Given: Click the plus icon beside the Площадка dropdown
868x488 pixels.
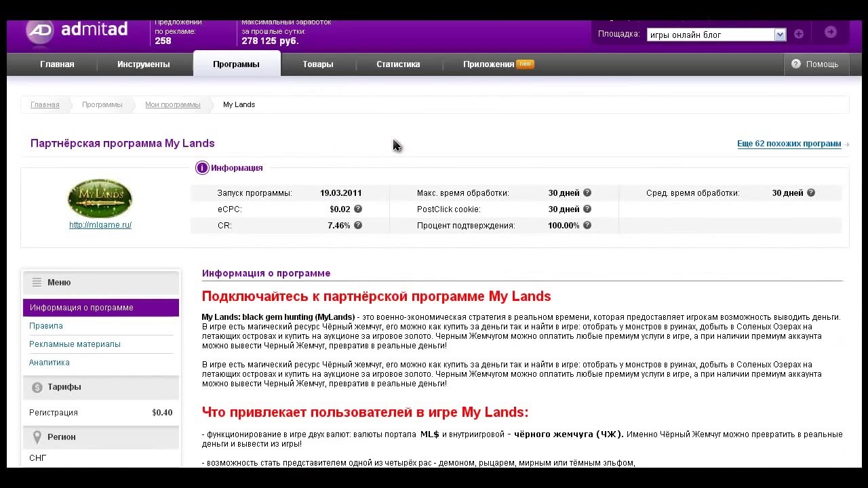Looking at the screenshot, I should [799, 34].
